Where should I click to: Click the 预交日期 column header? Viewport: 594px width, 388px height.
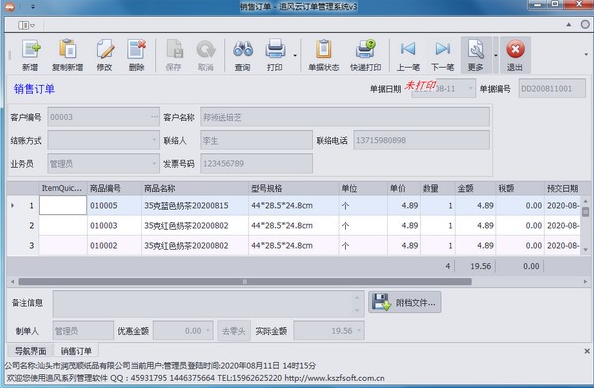point(562,188)
